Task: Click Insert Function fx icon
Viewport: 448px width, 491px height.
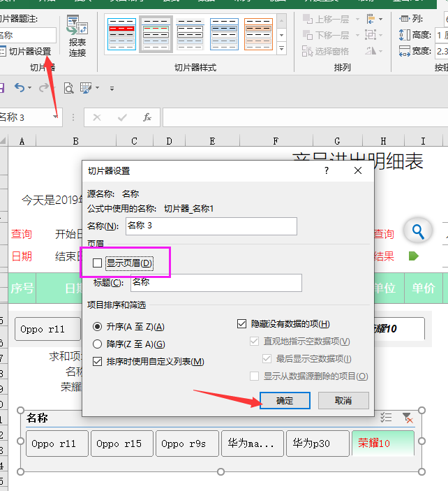Action: (x=147, y=117)
